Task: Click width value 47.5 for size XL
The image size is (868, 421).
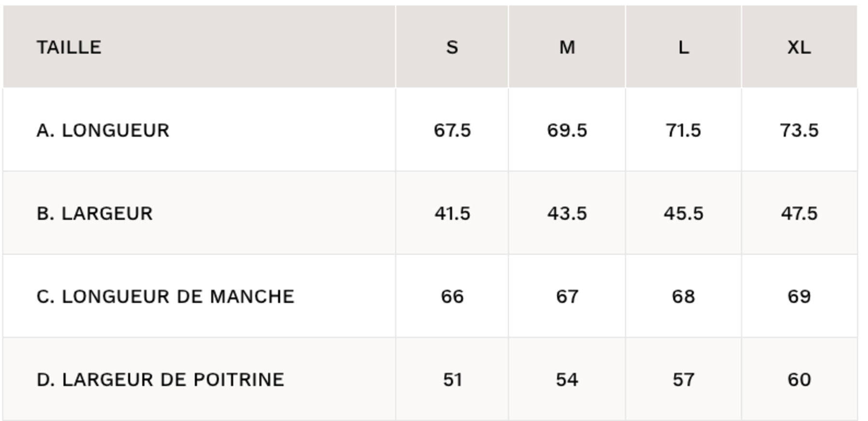Action: [x=799, y=213]
